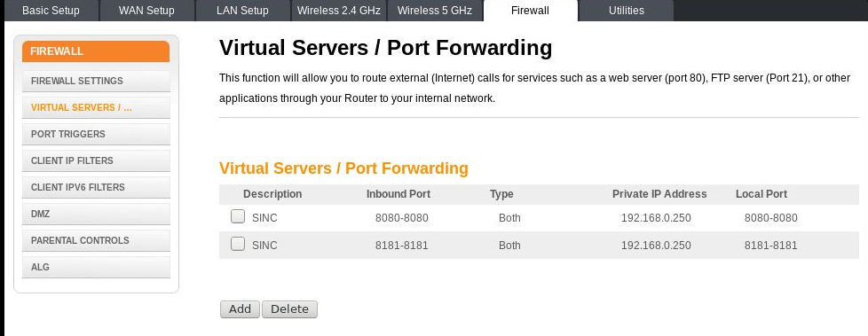
Task: Select the Firewall tab
Action: pyautogui.click(x=531, y=11)
